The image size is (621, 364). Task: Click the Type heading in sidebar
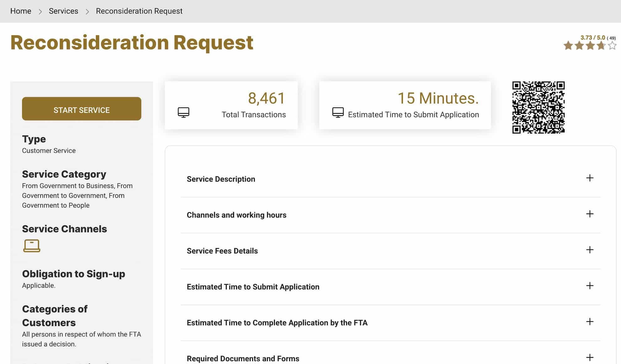pos(34,139)
